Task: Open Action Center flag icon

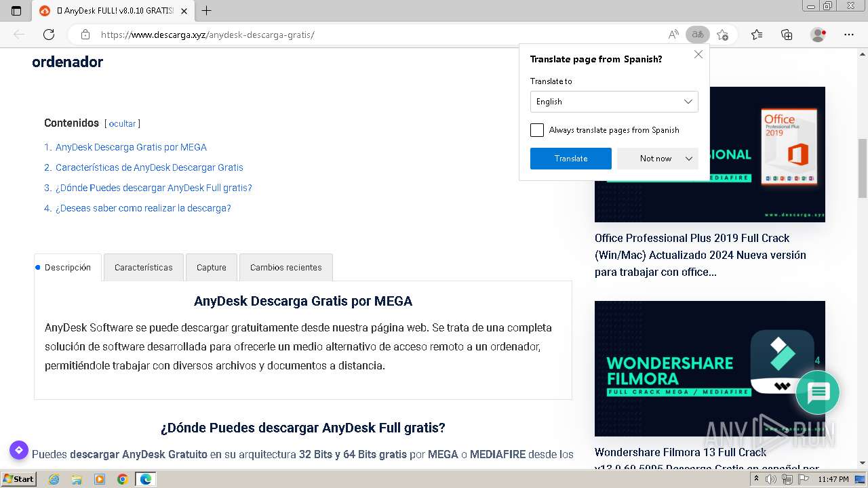Action: [x=802, y=479]
